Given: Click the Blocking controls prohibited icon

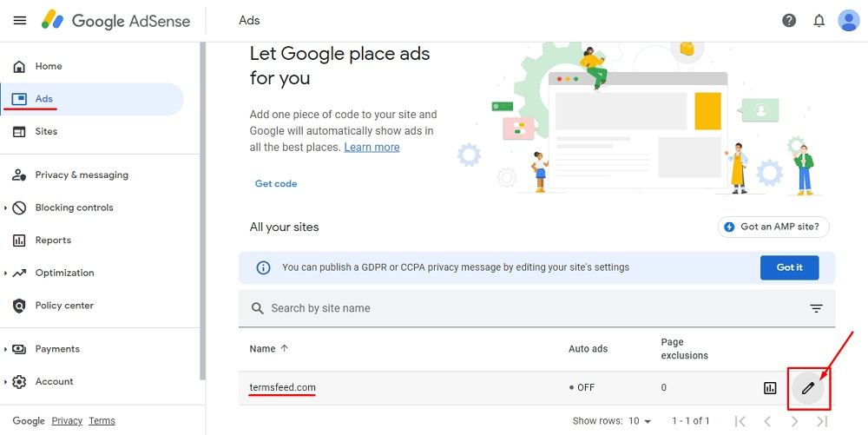Looking at the screenshot, I should (x=19, y=208).
